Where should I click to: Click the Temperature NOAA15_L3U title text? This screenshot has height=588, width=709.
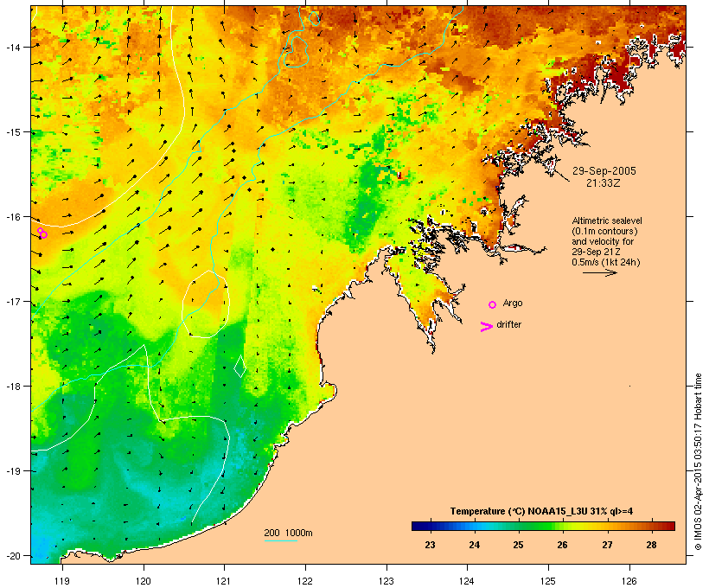point(541,511)
